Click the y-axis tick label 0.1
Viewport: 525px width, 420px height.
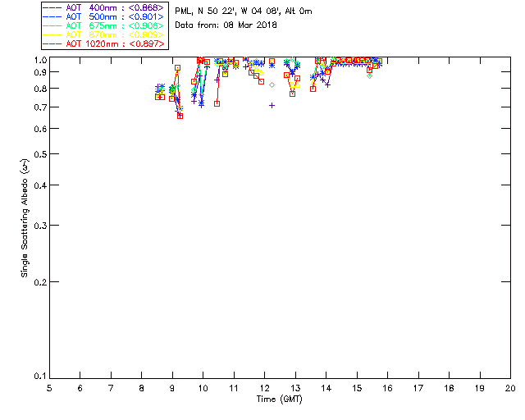[40, 377]
